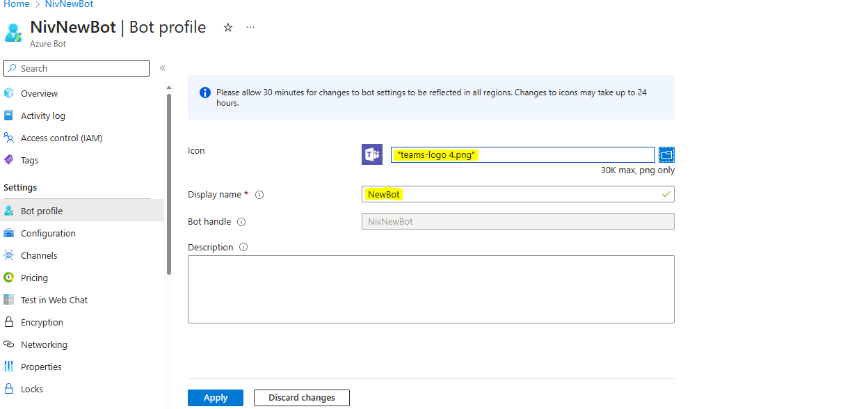The width and height of the screenshot is (868, 409).
Task: Click the NivNewBot breadcrumb link
Action: pyautogui.click(x=69, y=4)
